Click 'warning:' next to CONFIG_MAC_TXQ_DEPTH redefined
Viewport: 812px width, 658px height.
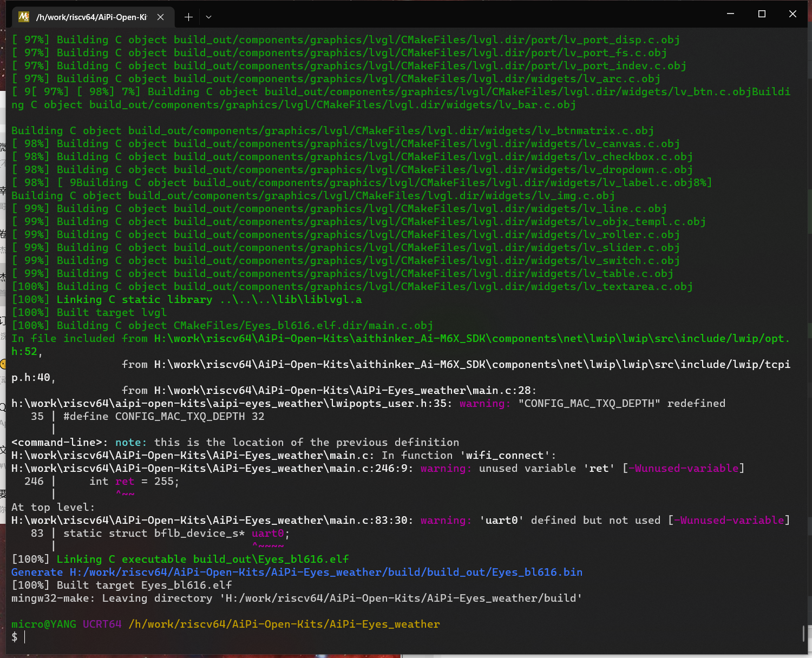(x=485, y=403)
